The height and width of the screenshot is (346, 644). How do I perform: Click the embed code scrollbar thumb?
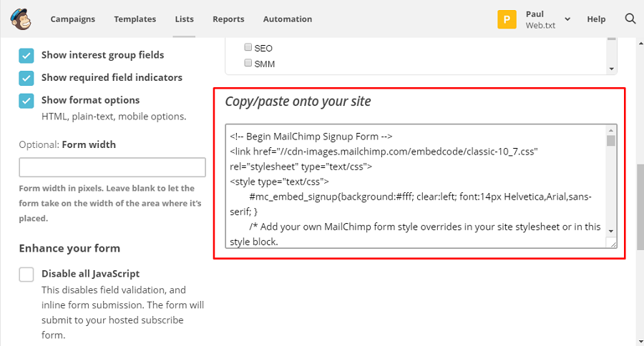click(x=611, y=141)
